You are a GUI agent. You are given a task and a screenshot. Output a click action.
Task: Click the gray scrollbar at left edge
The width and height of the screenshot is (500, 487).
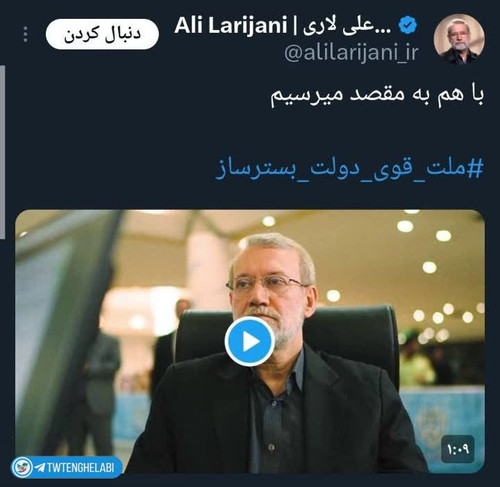click(2, 152)
